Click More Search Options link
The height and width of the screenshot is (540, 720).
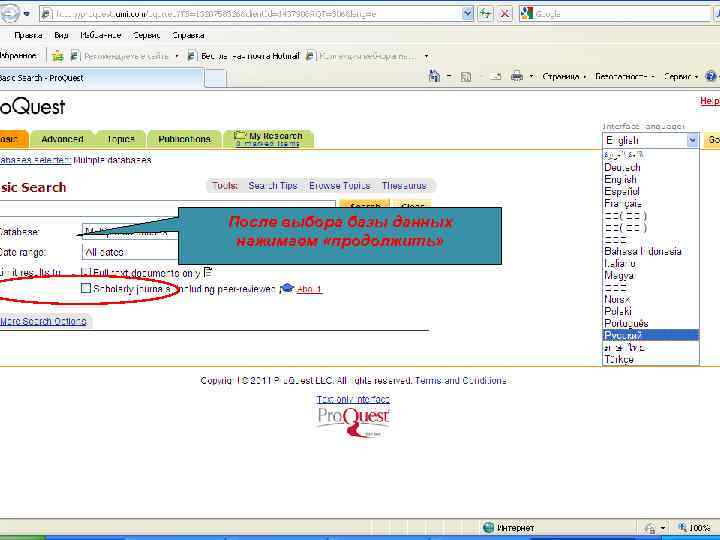[x=43, y=321]
